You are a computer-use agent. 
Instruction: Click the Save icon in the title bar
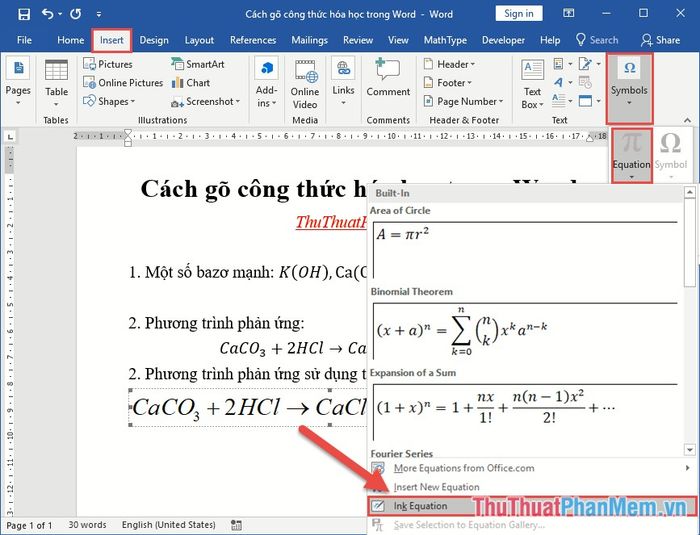pyautogui.click(x=24, y=14)
